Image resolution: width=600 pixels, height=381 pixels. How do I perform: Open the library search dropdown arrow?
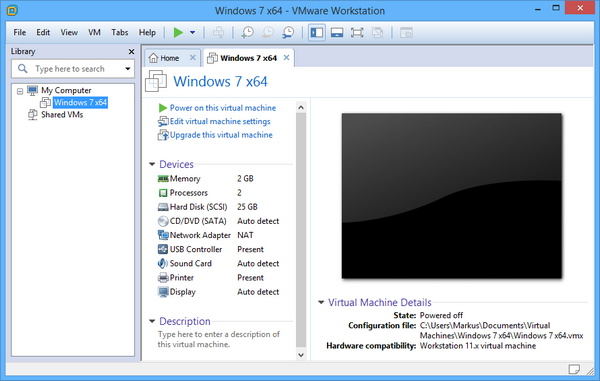128,69
